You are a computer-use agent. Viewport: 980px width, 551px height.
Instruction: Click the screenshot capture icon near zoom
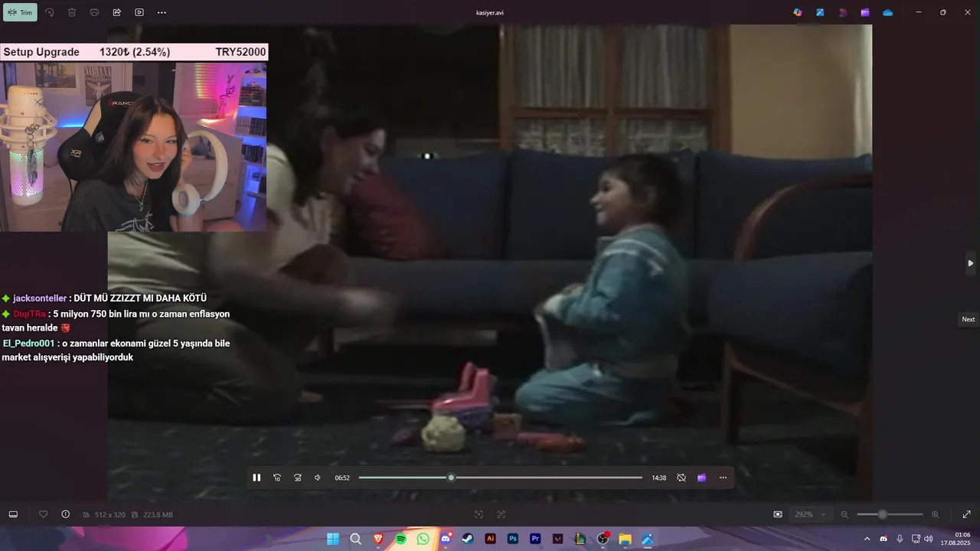pyautogui.click(x=778, y=514)
